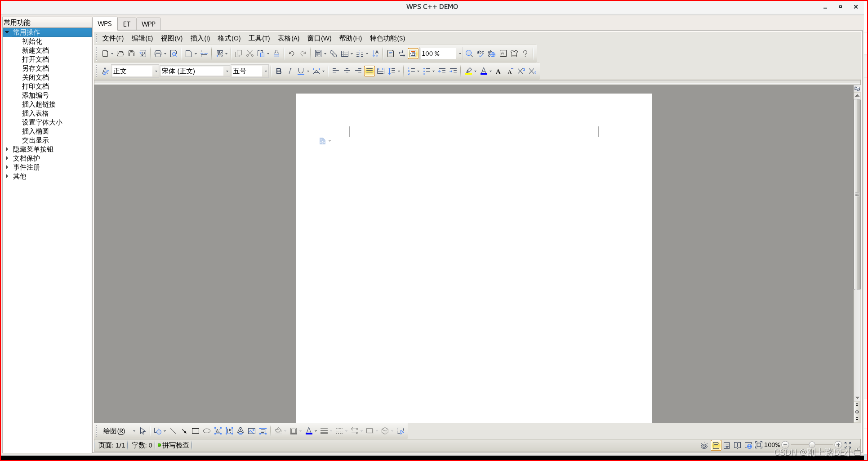Toggle Italic formatting
Image resolution: width=868 pixels, height=461 pixels.
(290, 71)
